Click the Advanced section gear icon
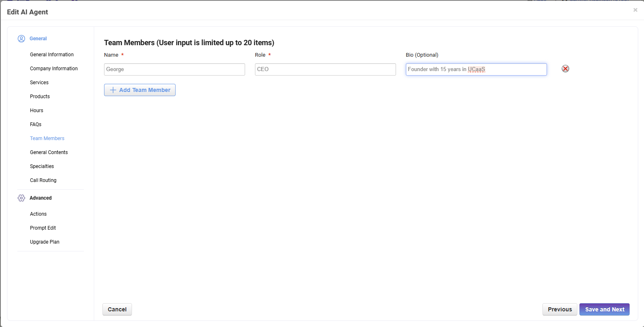 21,198
